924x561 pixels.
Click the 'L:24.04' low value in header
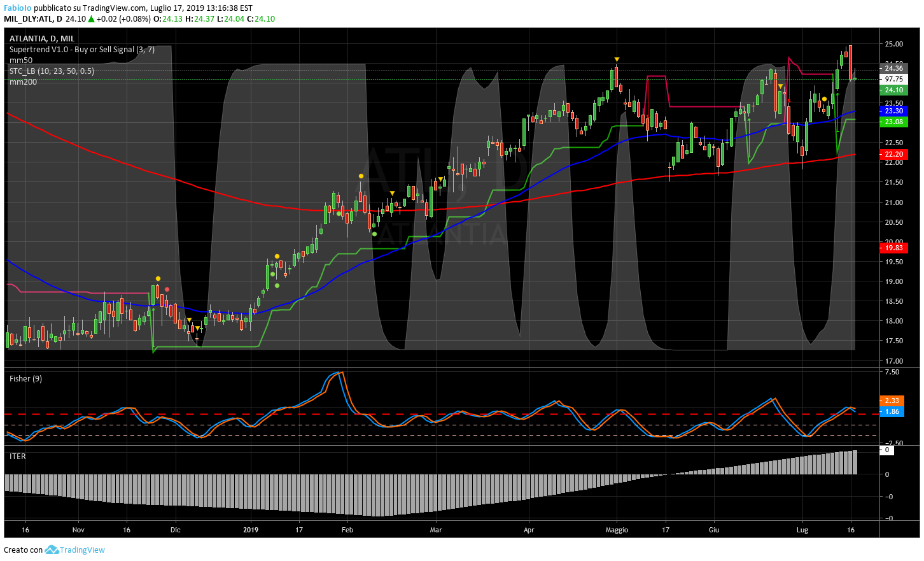tap(231, 19)
